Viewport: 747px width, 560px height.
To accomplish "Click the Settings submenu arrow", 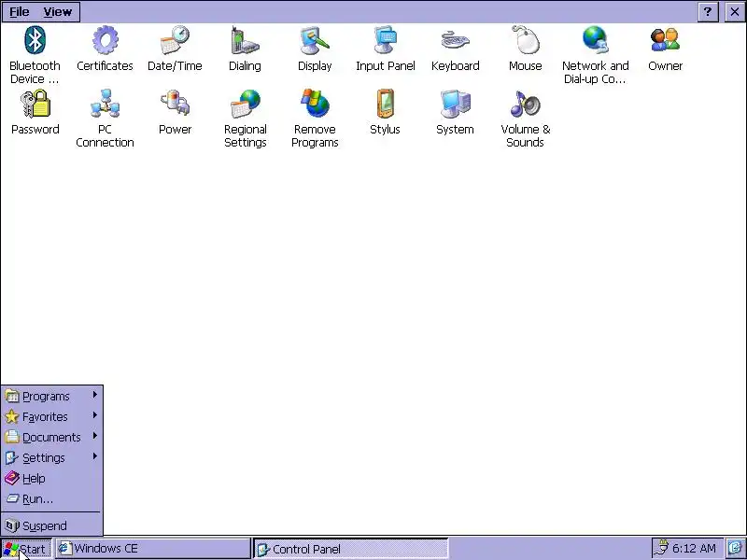I will (95, 456).
